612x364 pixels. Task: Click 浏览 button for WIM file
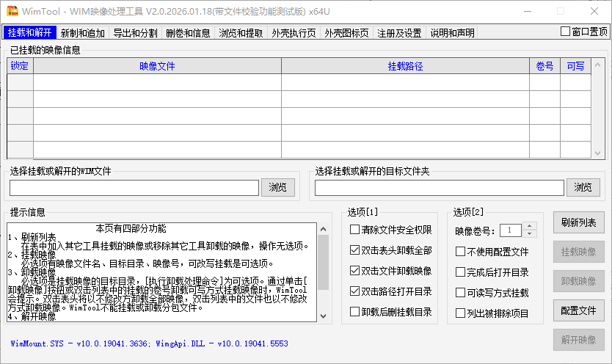pyautogui.click(x=278, y=187)
